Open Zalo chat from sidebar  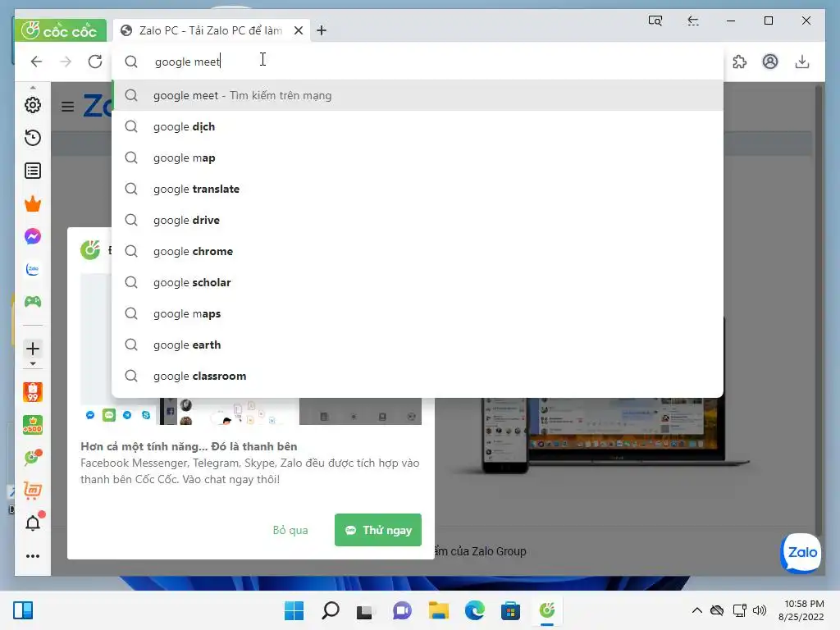tap(33, 269)
